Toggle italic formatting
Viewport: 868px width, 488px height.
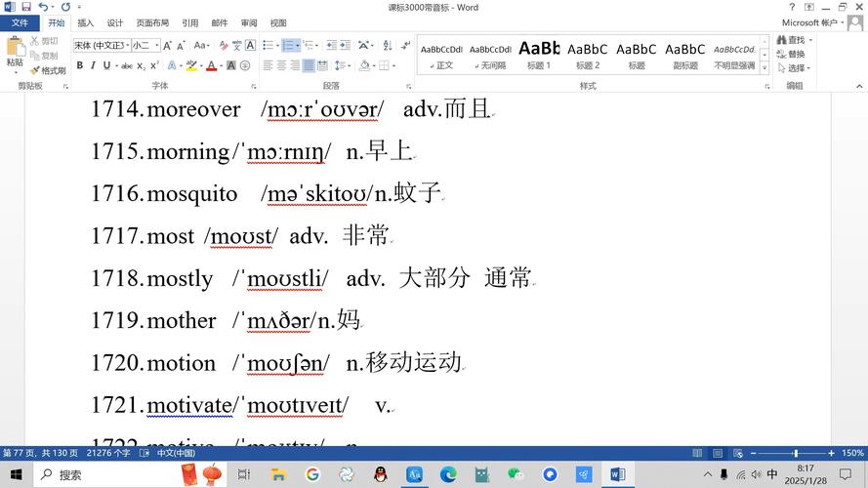[93, 65]
